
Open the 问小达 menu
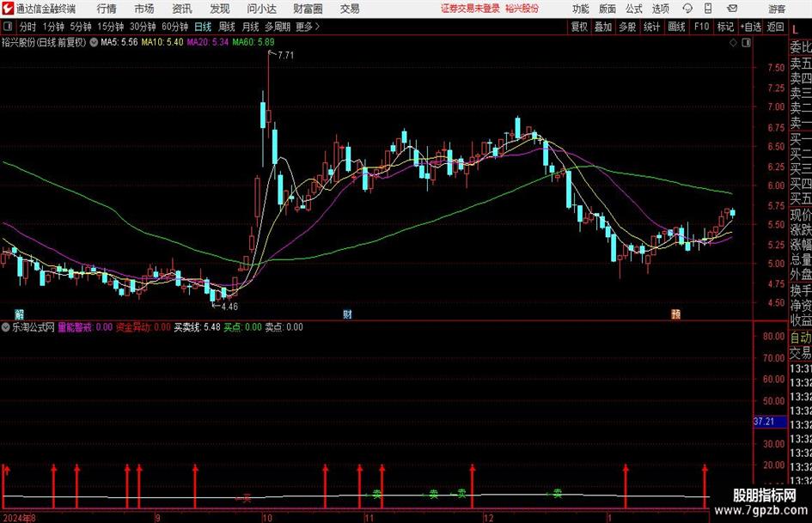pyautogui.click(x=261, y=9)
